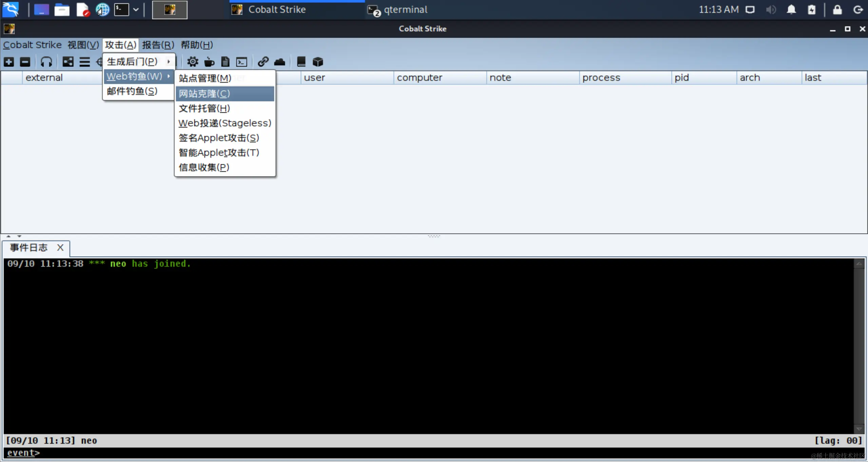This screenshot has height=462, width=868.
Task: Click the cloud toolbar icon
Action: click(x=280, y=62)
